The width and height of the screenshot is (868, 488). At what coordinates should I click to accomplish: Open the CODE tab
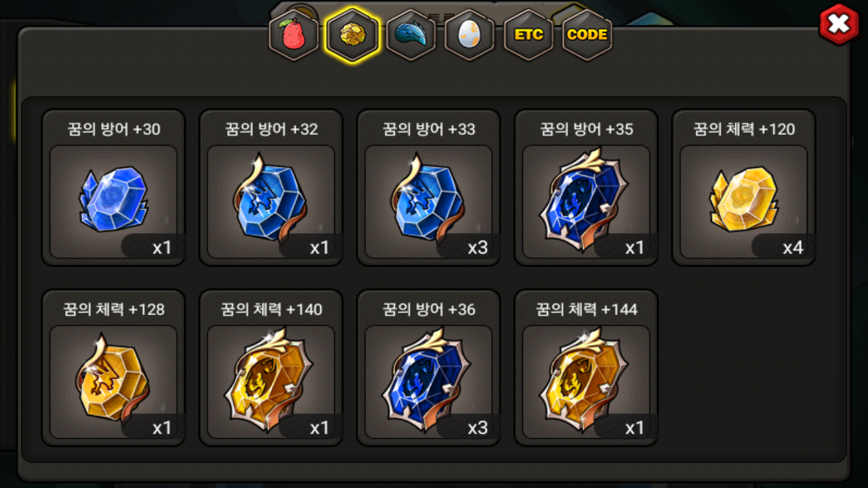pyautogui.click(x=587, y=35)
